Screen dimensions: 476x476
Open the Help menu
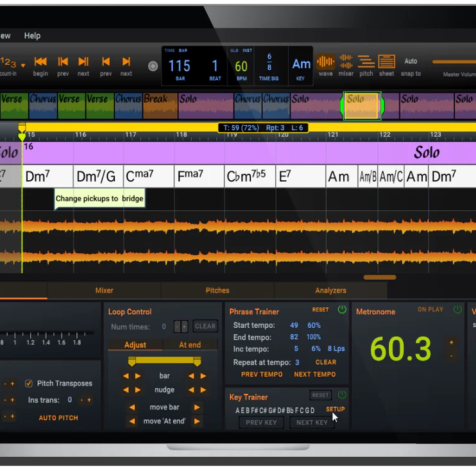point(32,35)
